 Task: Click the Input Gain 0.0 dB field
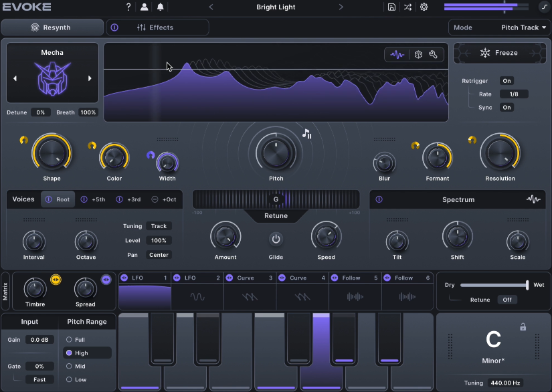click(39, 340)
